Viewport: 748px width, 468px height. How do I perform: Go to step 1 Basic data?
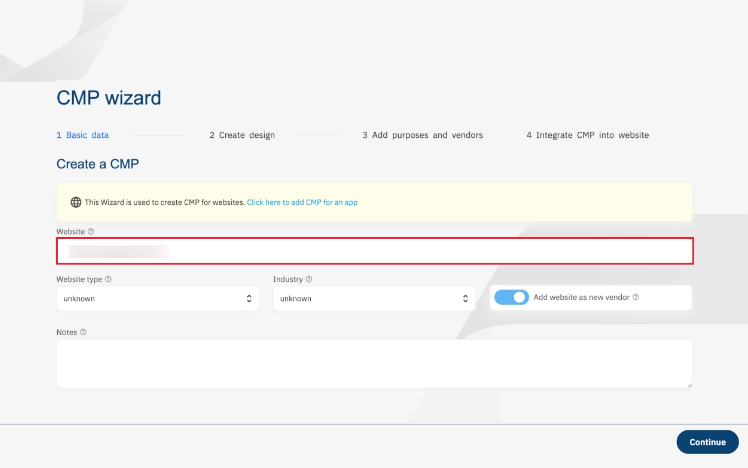coord(83,135)
